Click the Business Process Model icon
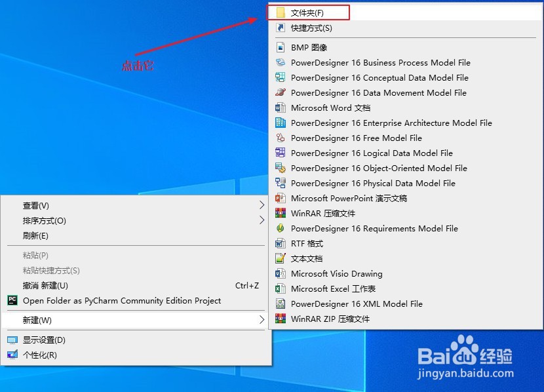Viewport: 544px width, 392px height. point(281,62)
